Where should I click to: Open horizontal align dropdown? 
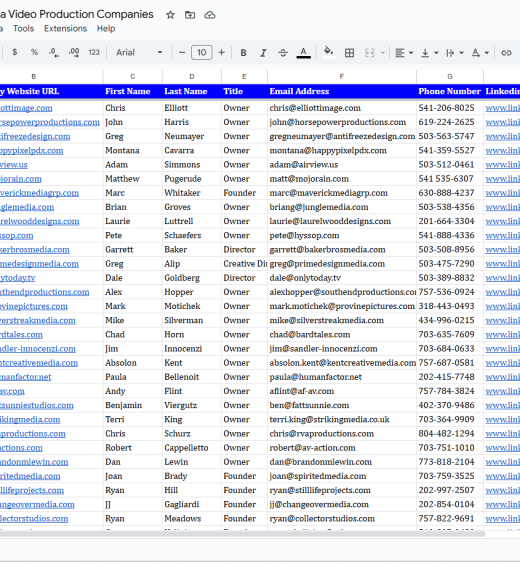click(404, 53)
